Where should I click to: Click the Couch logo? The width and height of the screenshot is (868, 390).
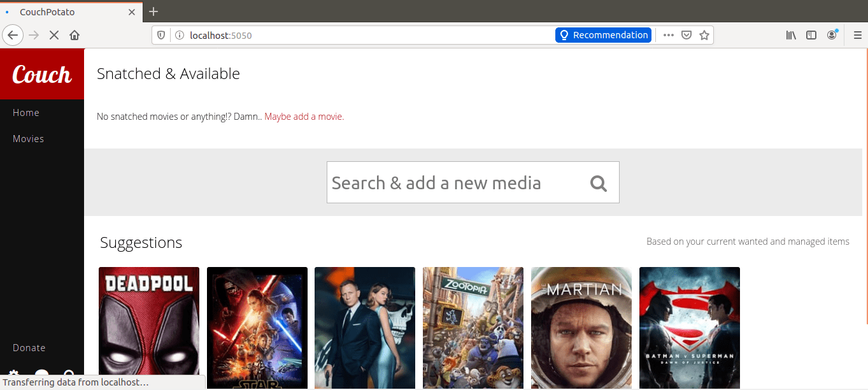coord(42,75)
